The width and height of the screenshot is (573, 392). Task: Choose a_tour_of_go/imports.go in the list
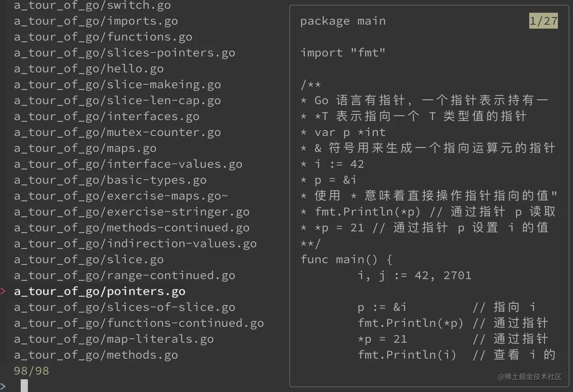tap(96, 21)
